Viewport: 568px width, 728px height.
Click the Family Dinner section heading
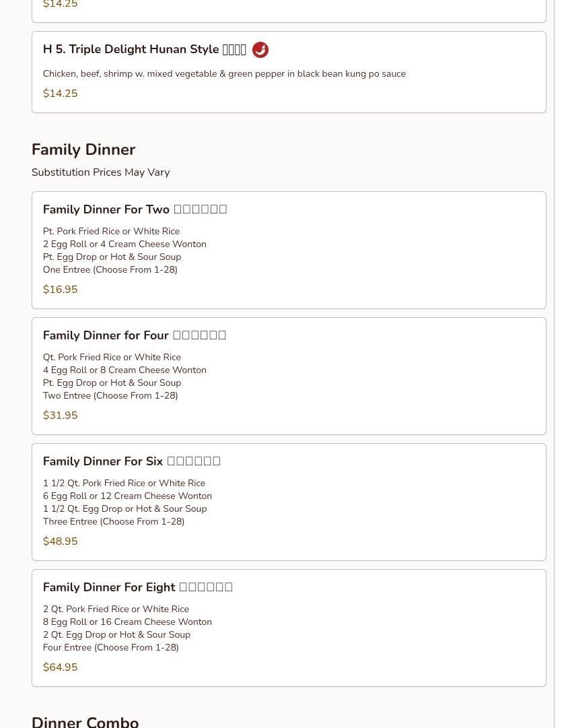[x=83, y=150]
